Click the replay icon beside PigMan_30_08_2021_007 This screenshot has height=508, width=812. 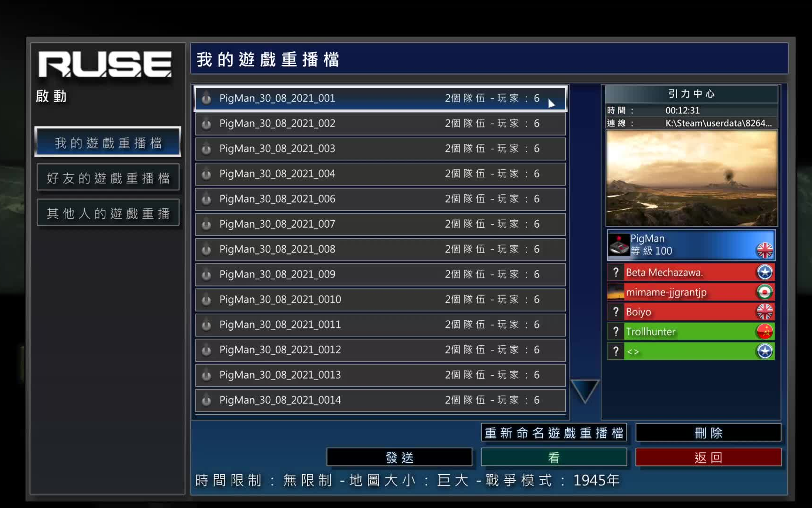click(206, 224)
